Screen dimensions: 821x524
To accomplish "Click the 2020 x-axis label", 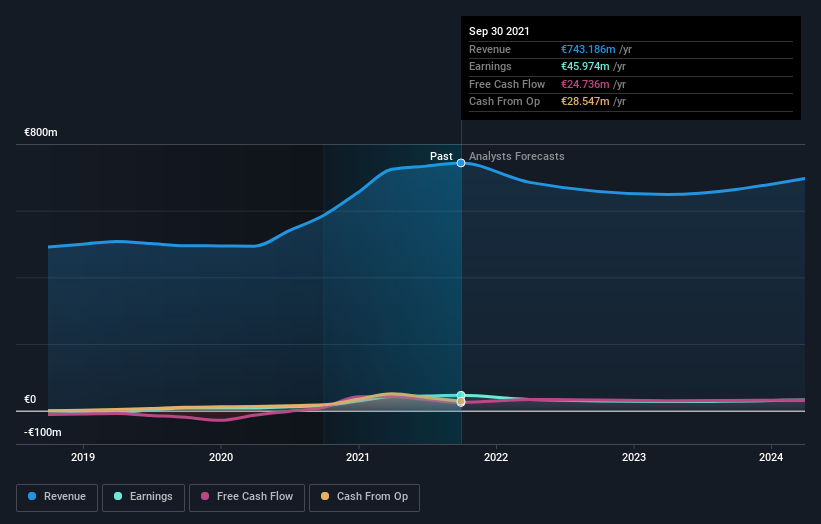I will click(x=221, y=458).
